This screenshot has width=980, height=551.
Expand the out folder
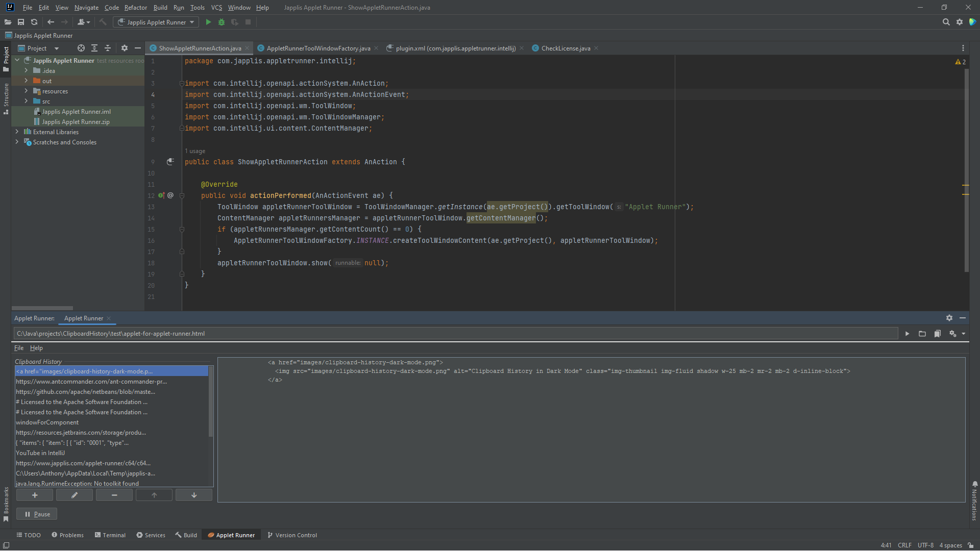pos(26,81)
